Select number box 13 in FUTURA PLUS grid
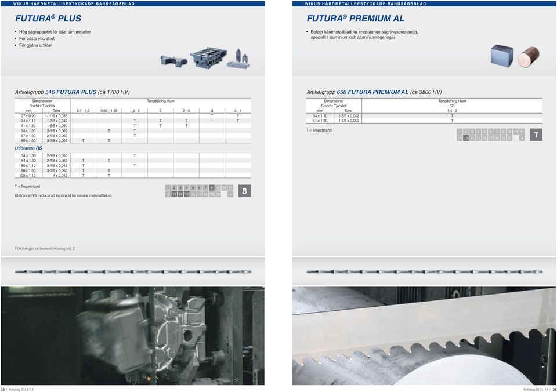The width and height of the screenshot is (557, 392). coord(174,194)
